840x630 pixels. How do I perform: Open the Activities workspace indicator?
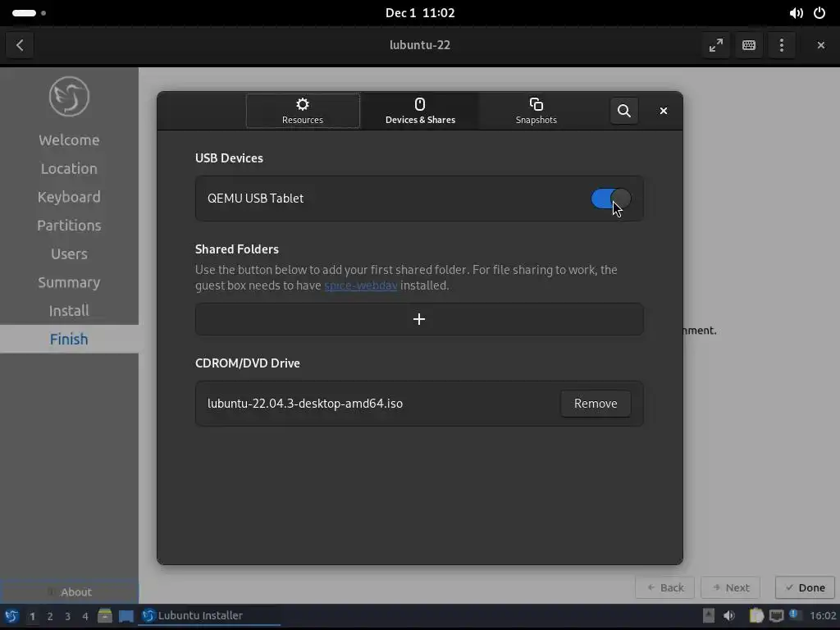[29, 13]
